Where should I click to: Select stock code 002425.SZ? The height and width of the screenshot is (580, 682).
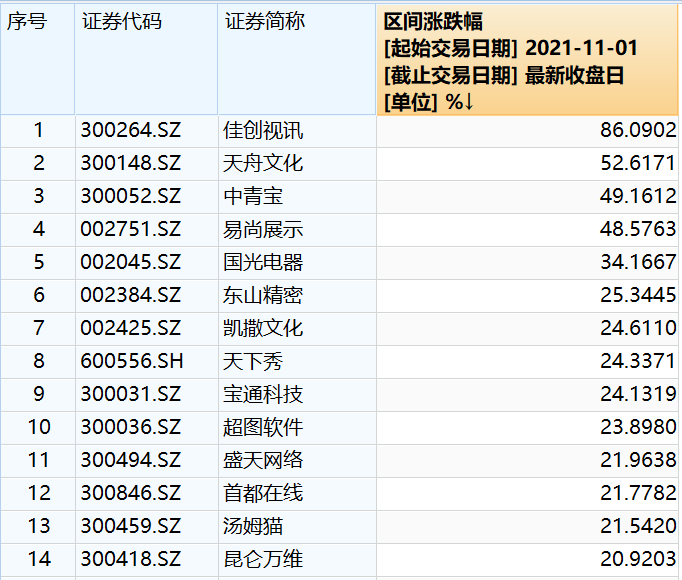tap(130, 328)
